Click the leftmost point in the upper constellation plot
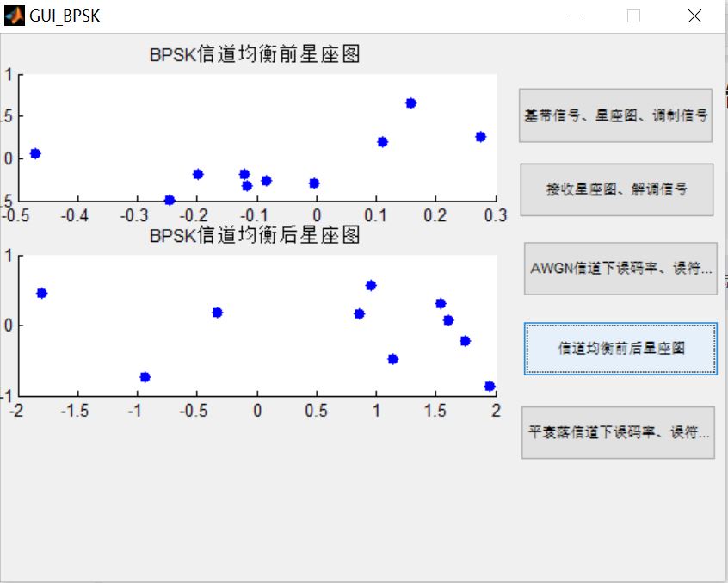Image resolution: width=728 pixels, height=583 pixels. (35, 153)
